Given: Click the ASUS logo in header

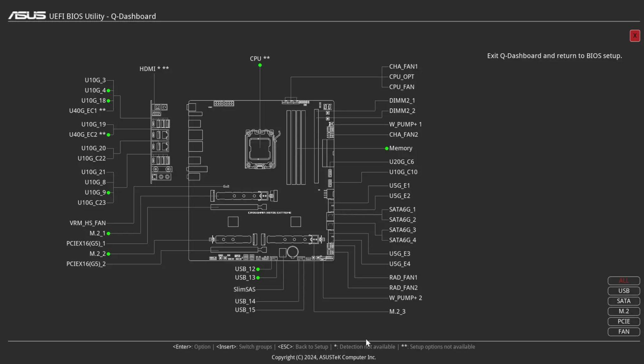Looking at the screenshot, I should pos(27,16).
